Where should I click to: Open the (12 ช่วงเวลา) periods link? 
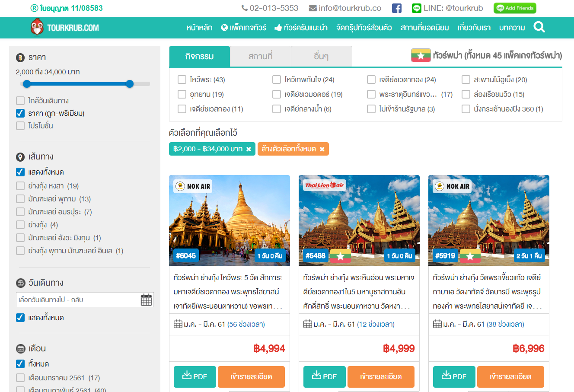(x=376, y=324)
